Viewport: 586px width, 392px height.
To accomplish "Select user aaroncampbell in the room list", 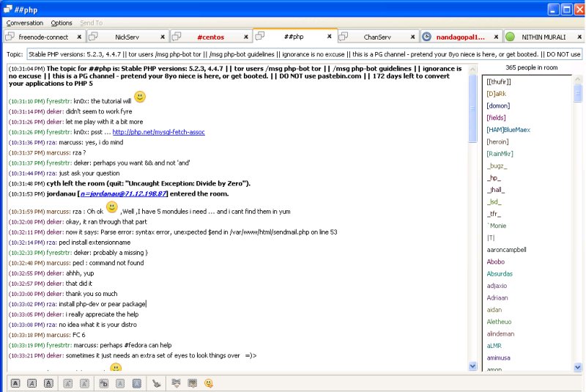I will tap(506, 250).
